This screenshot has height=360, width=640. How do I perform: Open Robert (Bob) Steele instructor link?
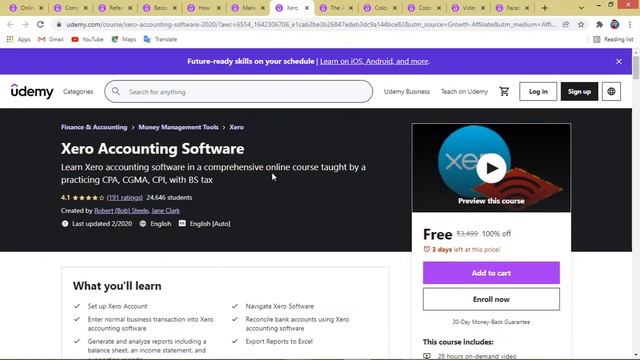point(121,211)
